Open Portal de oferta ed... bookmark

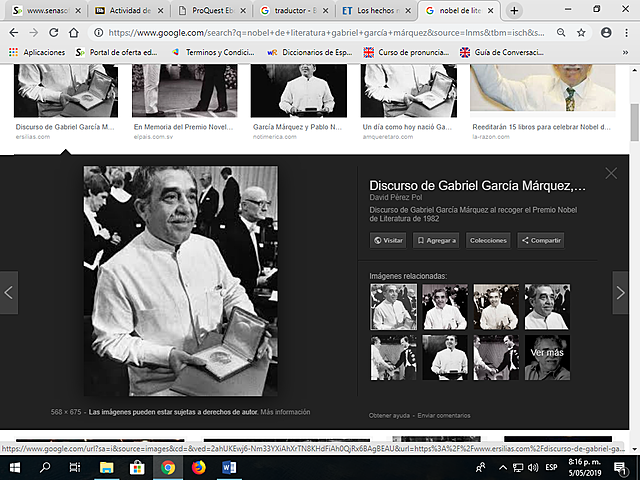point(117,52)
